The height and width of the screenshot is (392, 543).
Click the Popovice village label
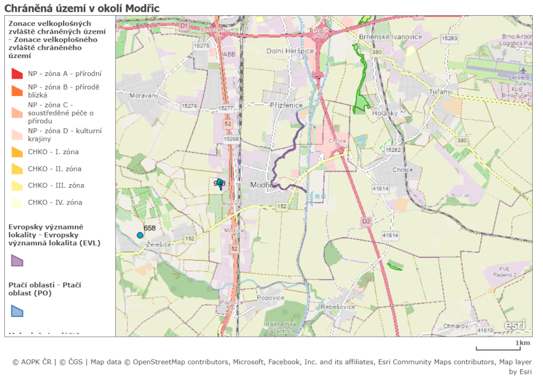(x=271, y=298)
